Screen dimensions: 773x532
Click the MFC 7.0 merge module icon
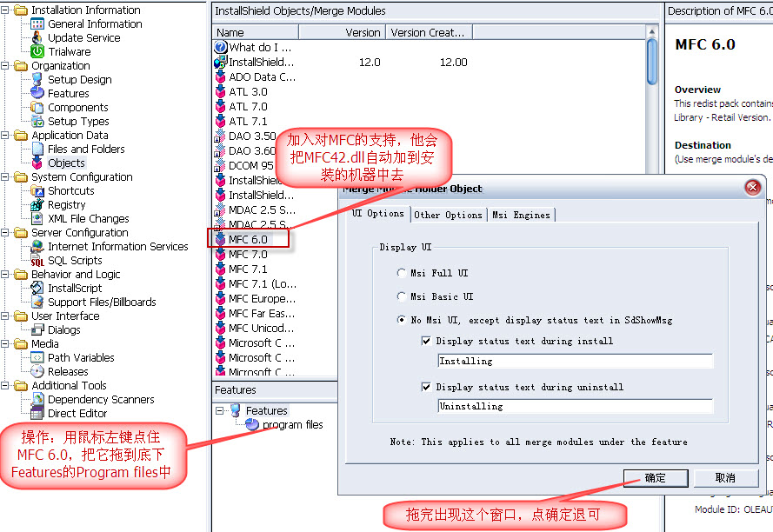tap(220, 255)
